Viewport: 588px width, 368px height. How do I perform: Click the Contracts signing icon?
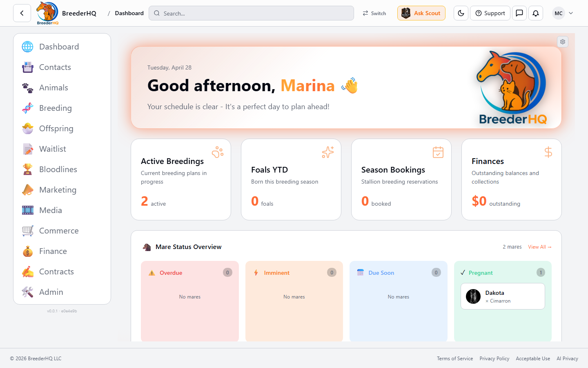pyautogui.click(x=28, y=272)
